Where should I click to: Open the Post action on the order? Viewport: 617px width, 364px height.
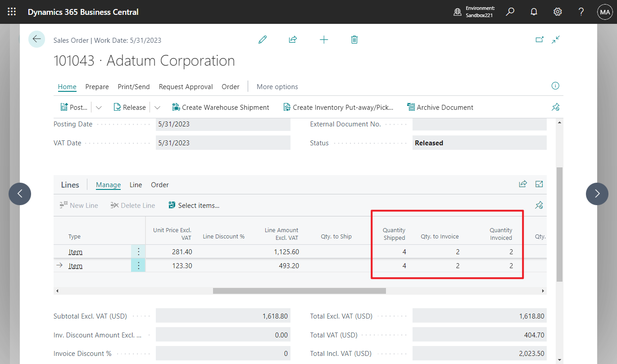pyautogui.click(x=73, y=107)
